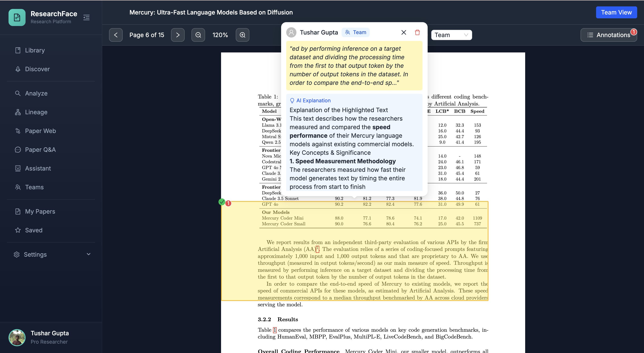The width and height of the screenshot is (644, 353).
Task: Open the Annotations panel
Action: (609, 35)
